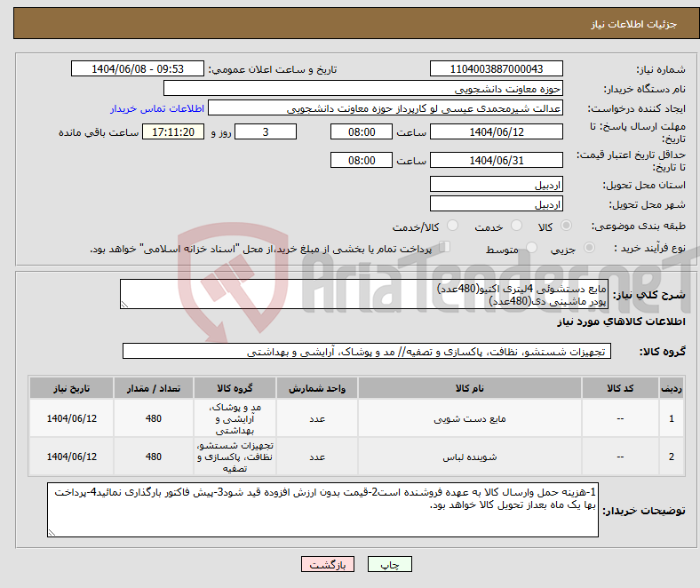Toggle the اسناد خزانه اسلامی payment checkbox
Viewport: 700px width, 588px height.
[x=444, y=247]
